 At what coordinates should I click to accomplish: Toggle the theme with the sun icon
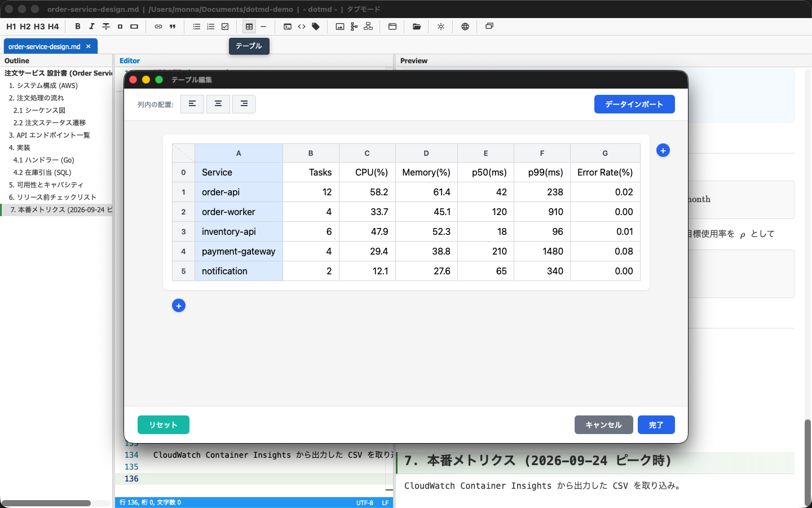[x=441, y=27]
